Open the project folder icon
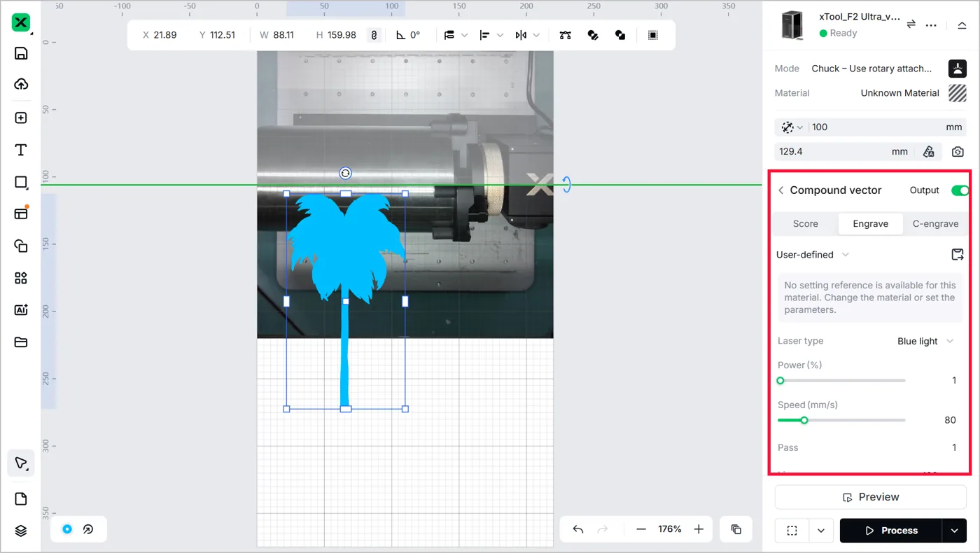Viewport: 980px width, 553px height. pos(21,342)
